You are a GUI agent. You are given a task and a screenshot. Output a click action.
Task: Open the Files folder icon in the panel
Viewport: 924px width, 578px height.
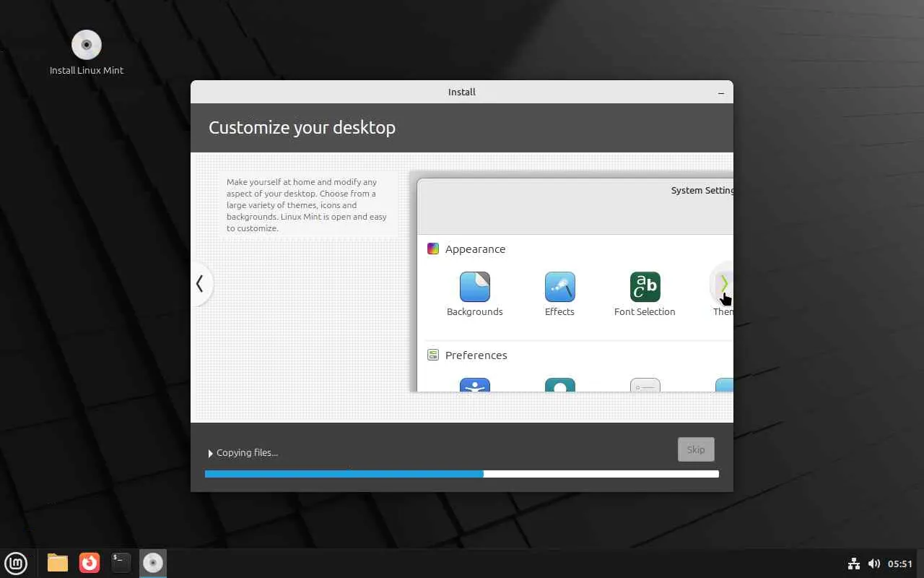(x=58, y=563)
